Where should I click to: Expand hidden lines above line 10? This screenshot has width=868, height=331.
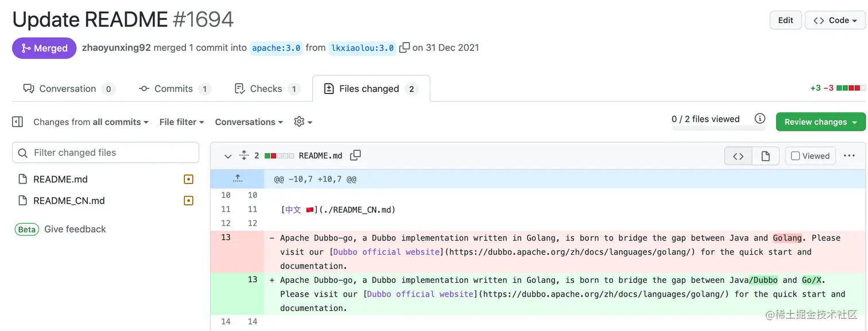237,179
